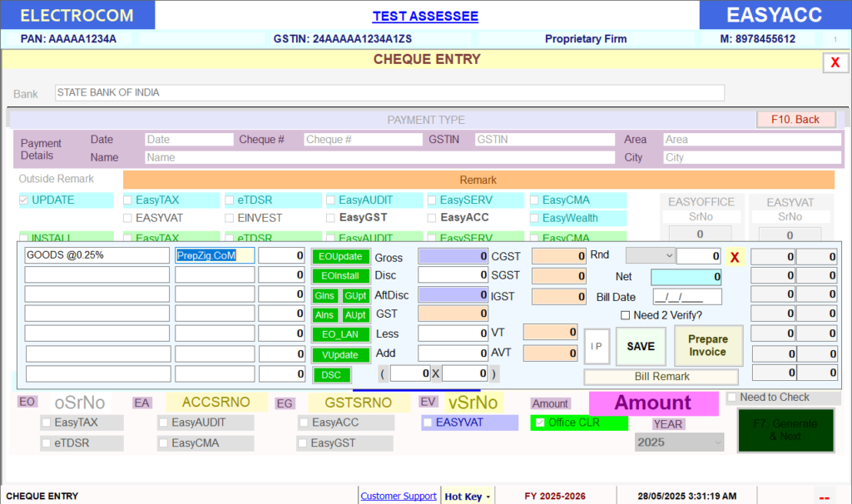
Task: Click the vSrNo field
Action: 473,403
